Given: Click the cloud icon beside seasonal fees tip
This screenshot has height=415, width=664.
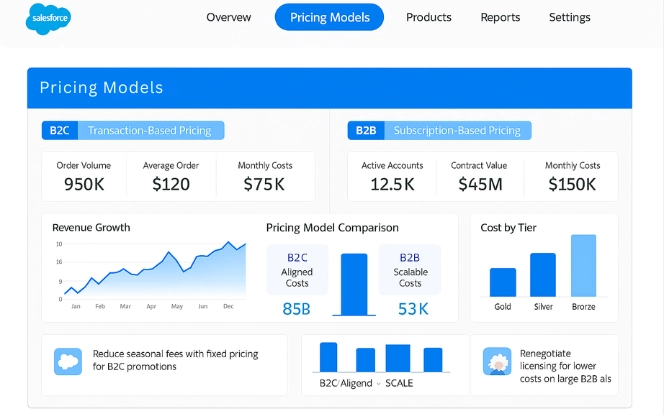Looking at the screenshot, I should pyautogui.click(x=68, y=360).
